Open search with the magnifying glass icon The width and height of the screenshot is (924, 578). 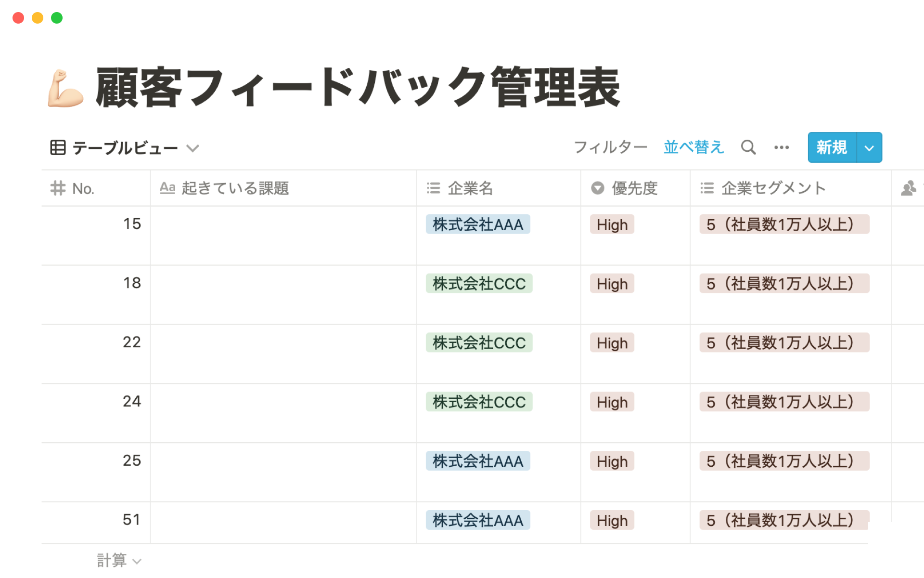[748, 147]
